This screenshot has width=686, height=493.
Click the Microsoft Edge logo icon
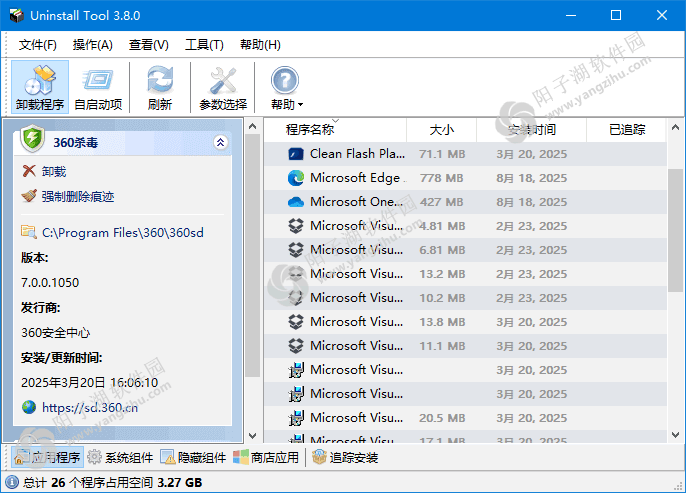(296, 178)
